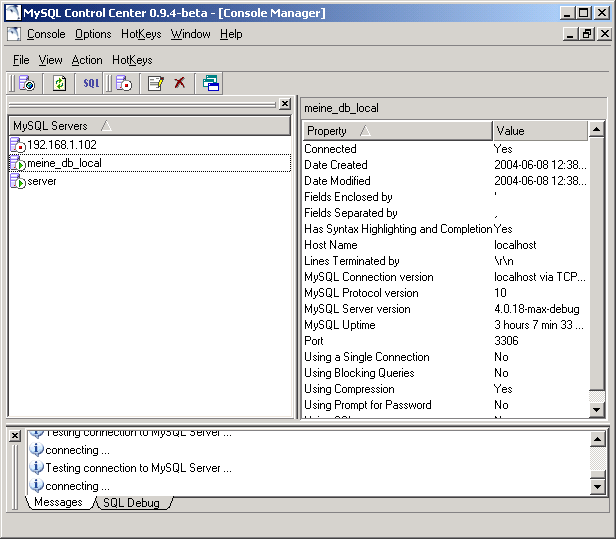Screen dimensions: 616x539
Task: Click the properties list vertical scrollbar thumb
Action: pyautogui.click(x=597, y=264)
